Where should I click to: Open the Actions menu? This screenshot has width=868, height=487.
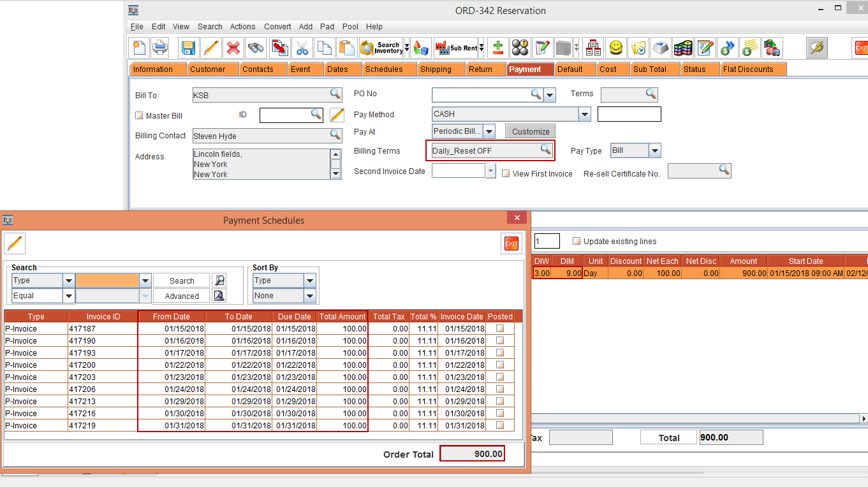pos(242,27)
